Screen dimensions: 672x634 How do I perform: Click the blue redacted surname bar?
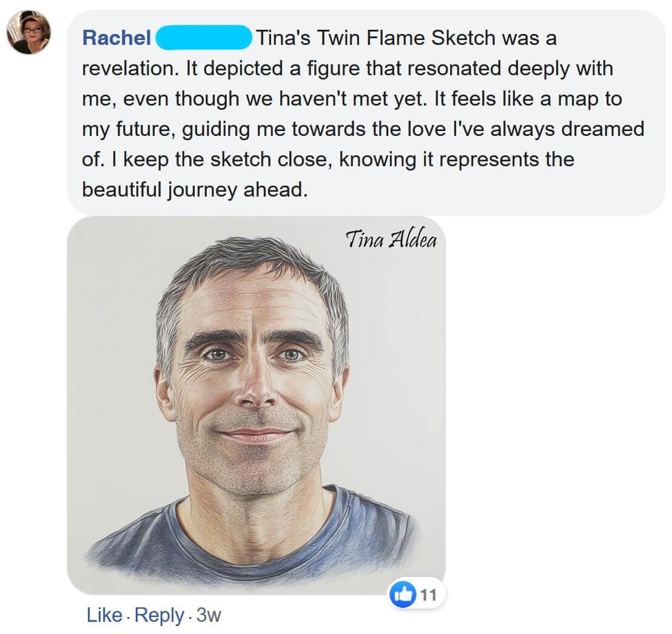pyautogui.click(x=204, y=38)
